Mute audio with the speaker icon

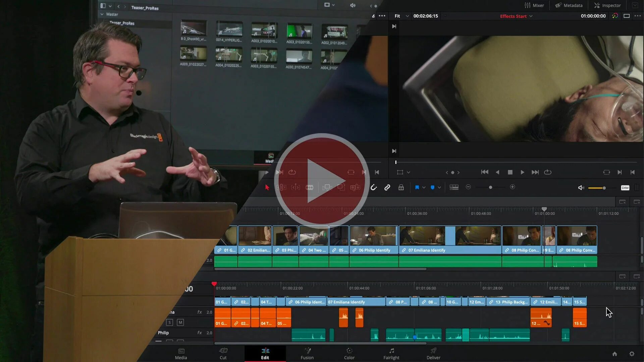tap(581, 188)
